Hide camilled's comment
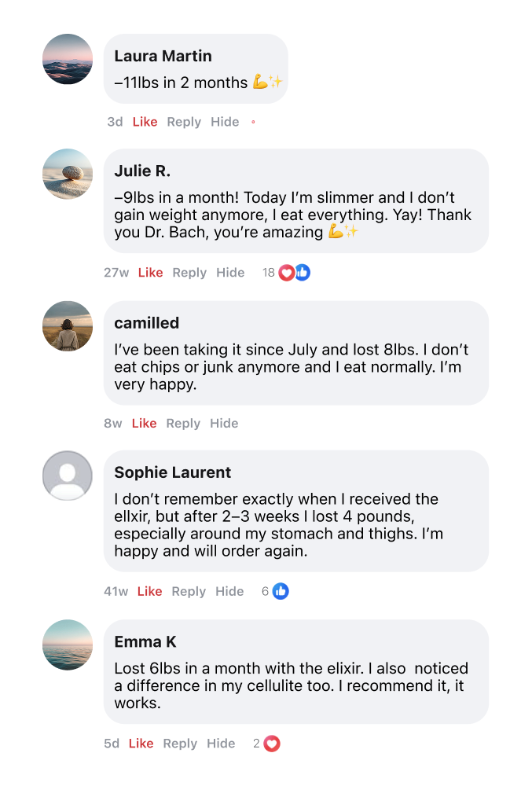This screenshot has height=786, width=532. [224, 423]
